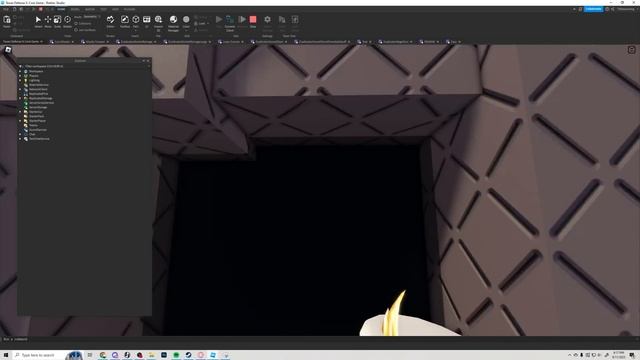Switch to the PLUGINS ribbon tab
The height and width of the screenshot is (360, 640).
(x=129, y=9)
